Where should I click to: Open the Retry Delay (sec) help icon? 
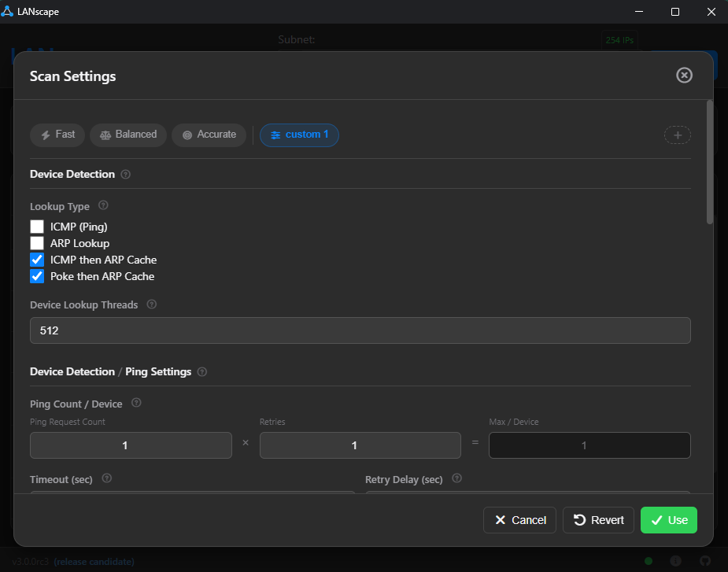pos(456,479)
